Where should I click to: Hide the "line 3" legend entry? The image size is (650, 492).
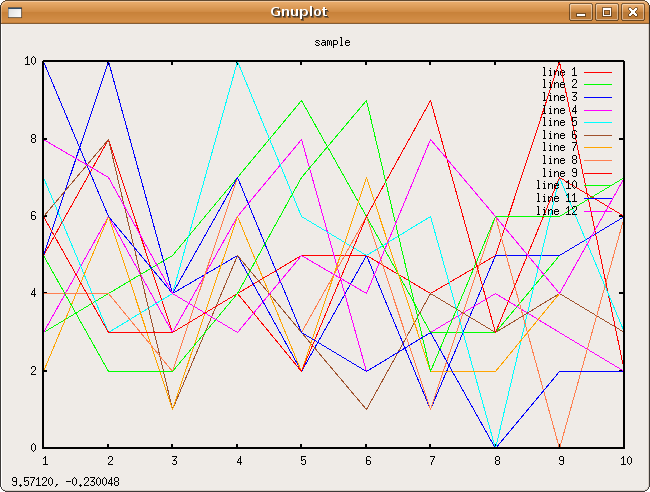click(x=559, y=97)
